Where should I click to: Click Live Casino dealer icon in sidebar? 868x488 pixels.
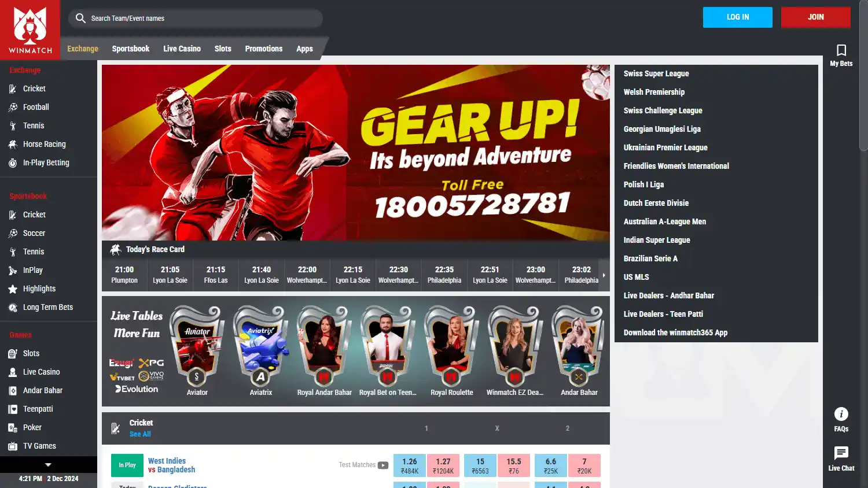(13, 372)
